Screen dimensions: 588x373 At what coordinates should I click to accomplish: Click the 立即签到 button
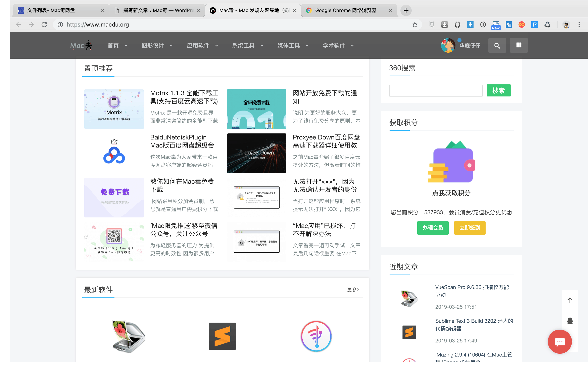[x=470, y=228]
